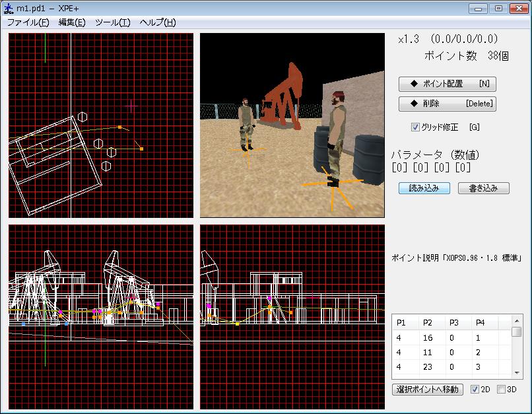Click the ポイント配置 [N] button
532x414 pixels.
[x=447, y=84]
